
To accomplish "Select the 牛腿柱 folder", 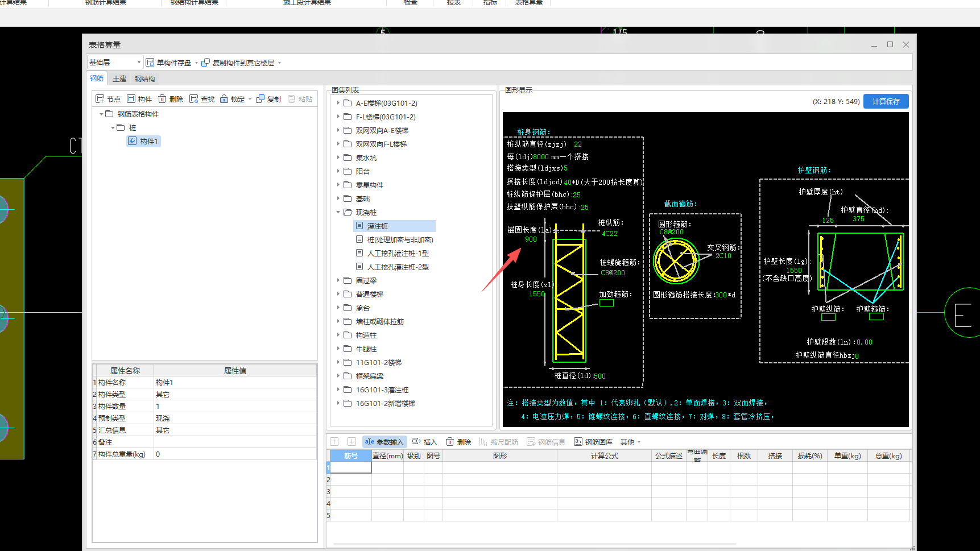I will (x=366, y=349).
